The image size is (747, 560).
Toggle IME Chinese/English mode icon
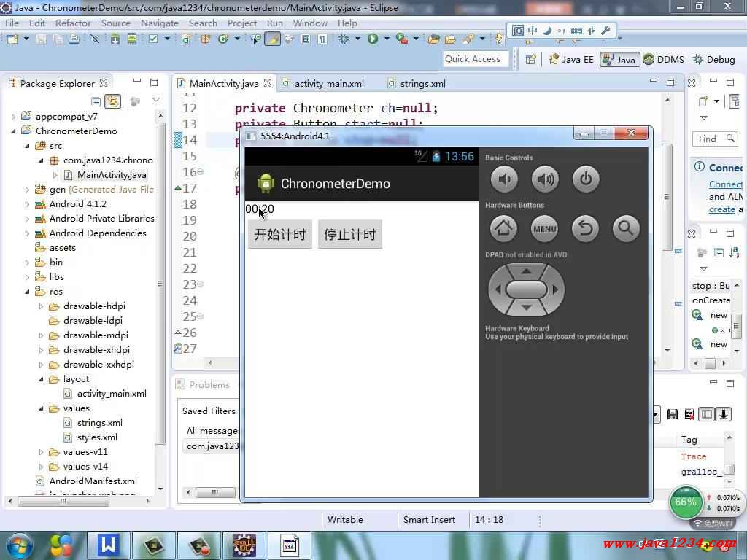tap(533, 31)
